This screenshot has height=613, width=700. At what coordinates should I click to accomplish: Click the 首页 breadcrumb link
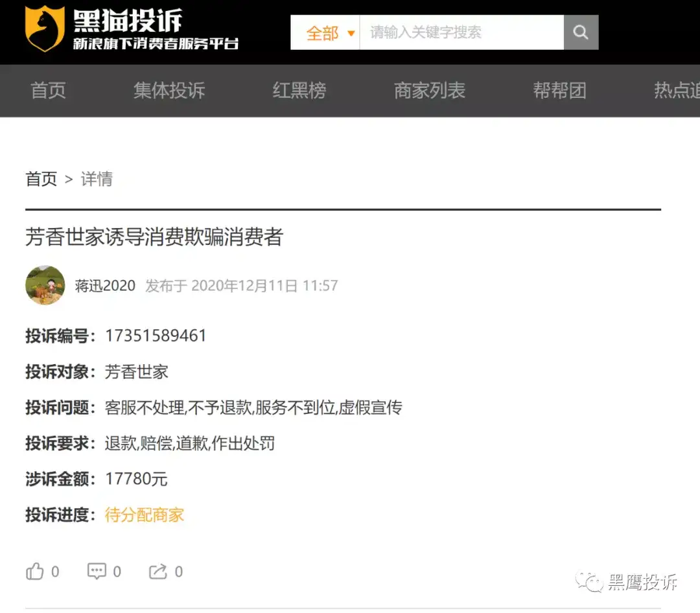(x=41, y=179)
